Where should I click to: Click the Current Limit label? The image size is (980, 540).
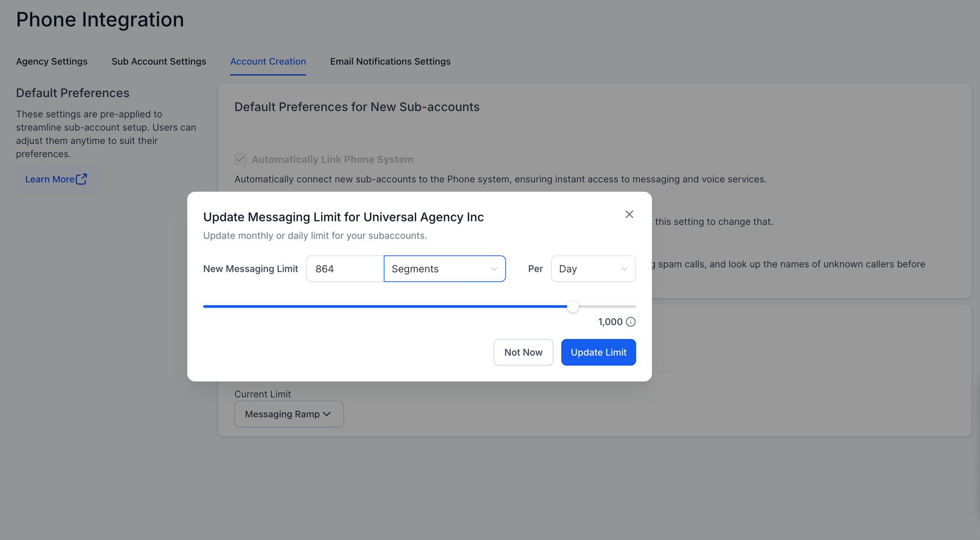[x=263, y=394]
